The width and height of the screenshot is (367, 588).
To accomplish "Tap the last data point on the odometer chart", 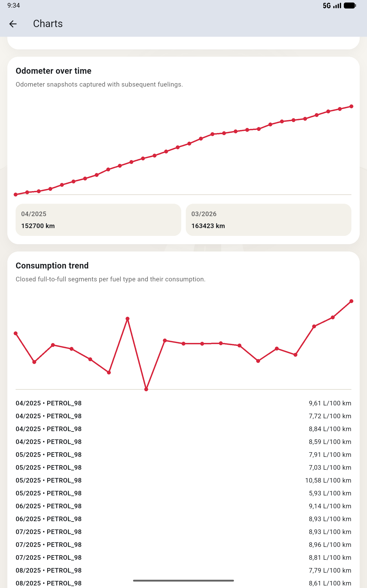I will pyautogui.click(x=351, y=106).
